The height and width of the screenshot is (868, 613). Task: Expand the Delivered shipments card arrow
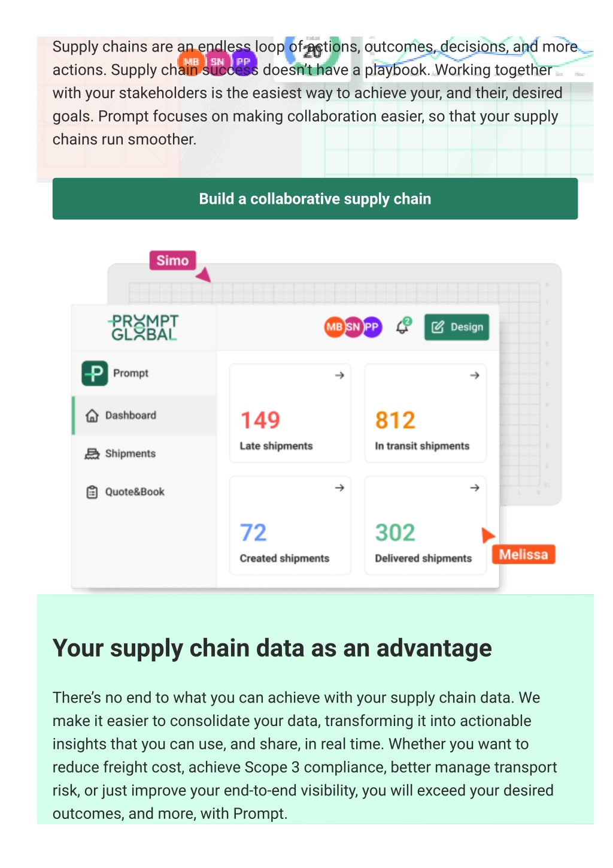pyautogui.click(x=475, y=488)
